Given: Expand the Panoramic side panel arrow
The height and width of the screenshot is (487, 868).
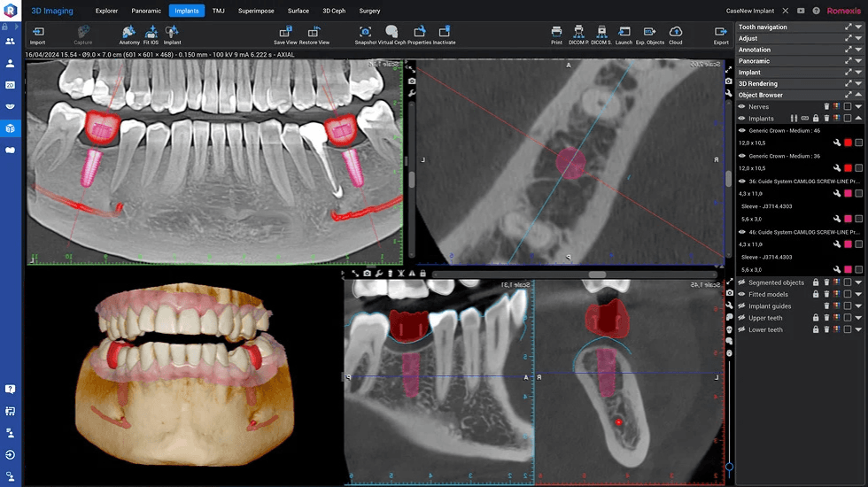Looking at the screenshot, I should (858, 61).
